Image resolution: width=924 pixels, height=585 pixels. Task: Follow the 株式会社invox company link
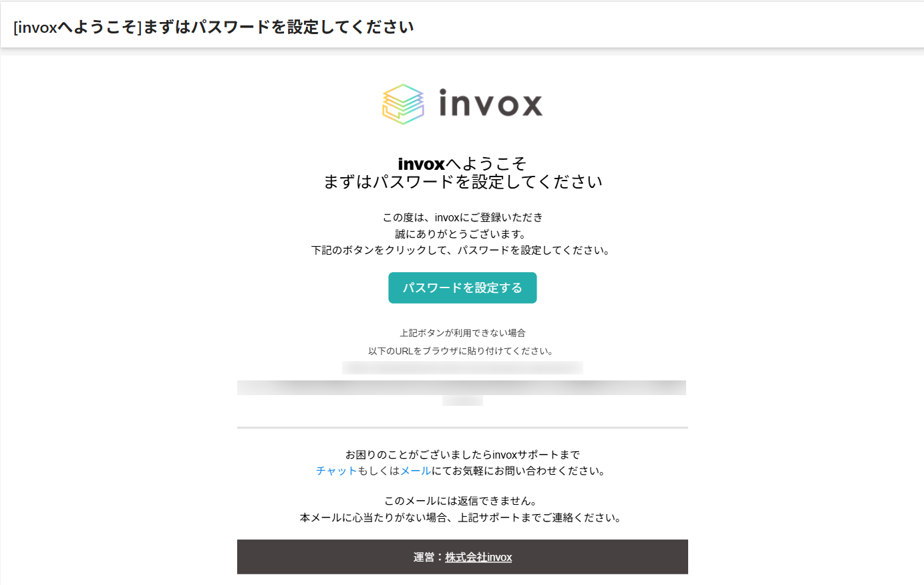(478, 557)
